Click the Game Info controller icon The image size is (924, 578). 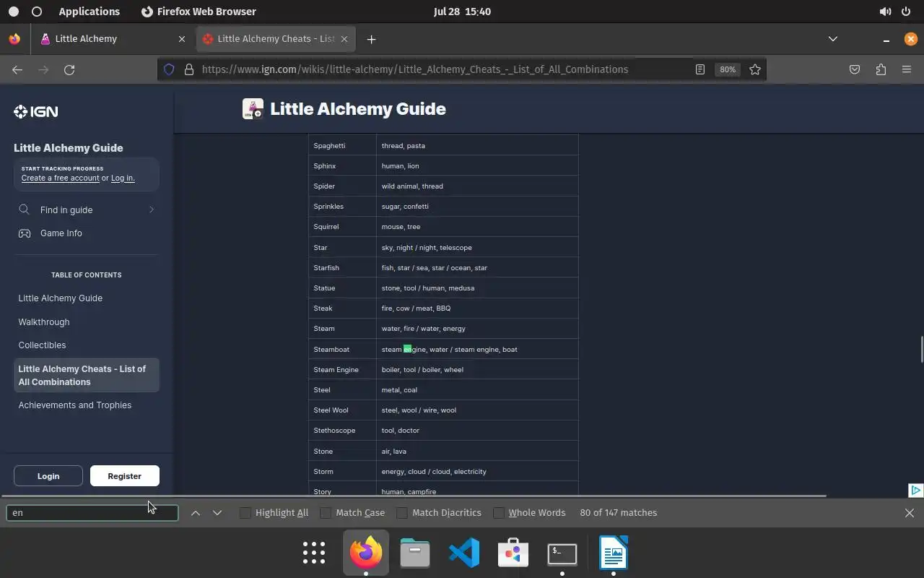click(x=25, y=233)
